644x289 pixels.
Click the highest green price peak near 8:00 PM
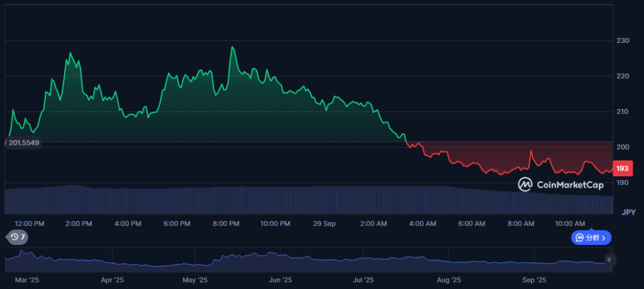point(233,47)
